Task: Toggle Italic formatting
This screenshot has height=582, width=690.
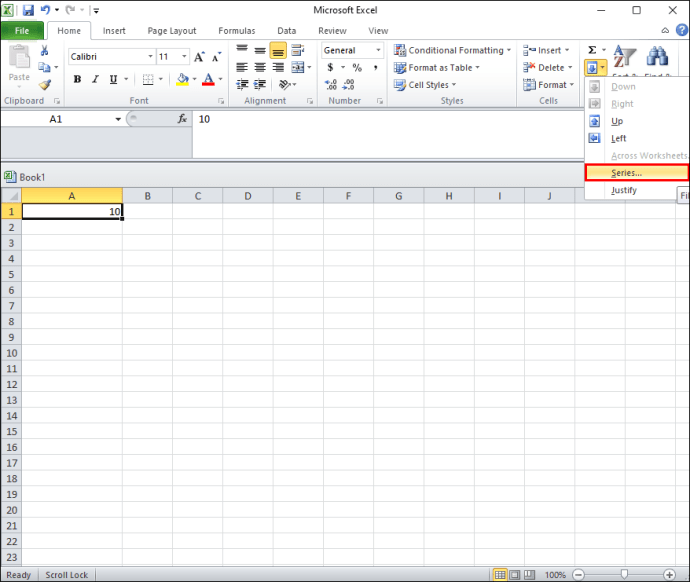Action: click(x=95, y=80)
